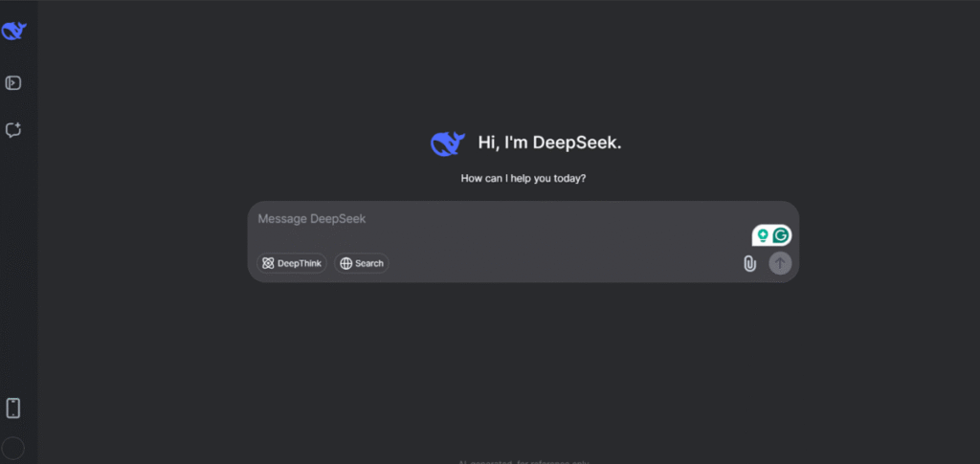Click the DeepSeek whale logo in sidebar
The height and width of the screenshot is (464, 980).
tap(13, 31)
